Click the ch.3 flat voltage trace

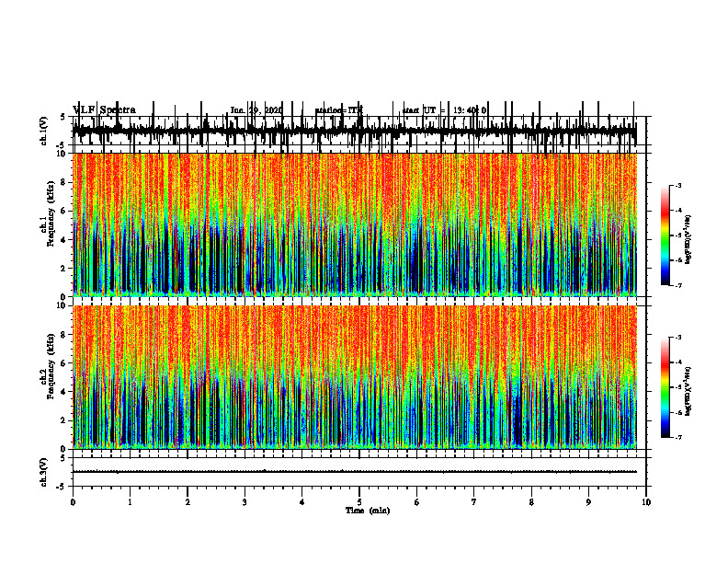coord(355,472)
